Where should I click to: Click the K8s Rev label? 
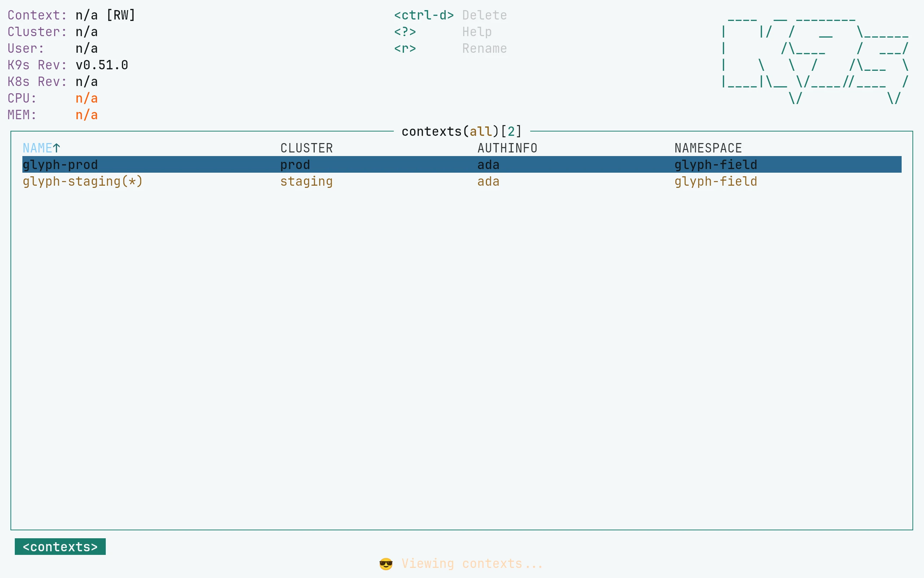click(38, 82)
